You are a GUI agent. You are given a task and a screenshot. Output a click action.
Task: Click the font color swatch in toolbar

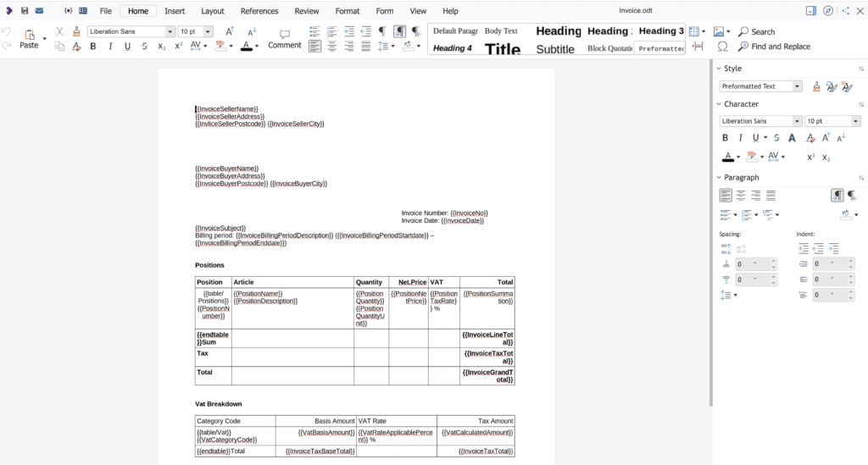[x=245, y=47]
